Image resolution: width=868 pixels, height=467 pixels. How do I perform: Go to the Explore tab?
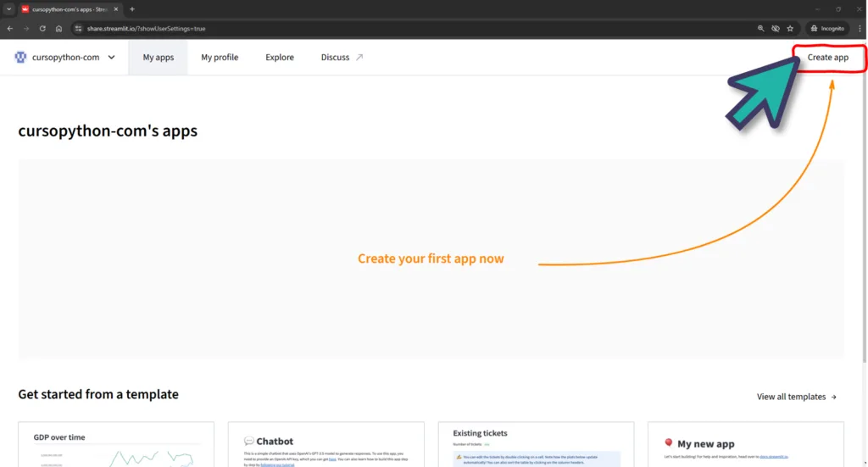280,57
